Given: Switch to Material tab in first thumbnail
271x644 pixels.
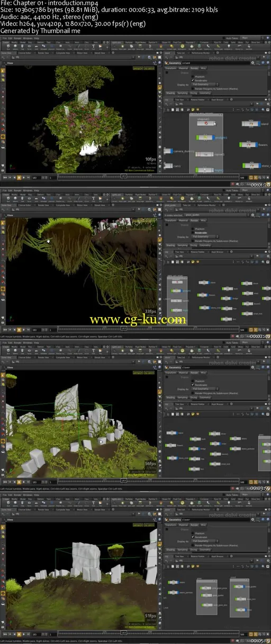Looking at the screenshot, I should point(183,68).
